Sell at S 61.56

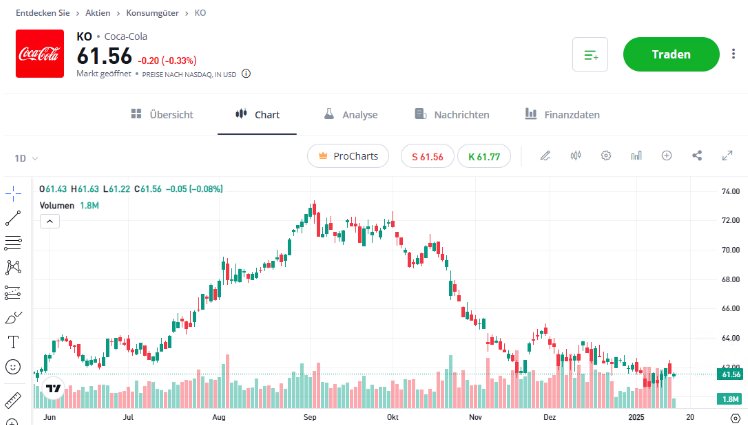click(x=427, y=156)
